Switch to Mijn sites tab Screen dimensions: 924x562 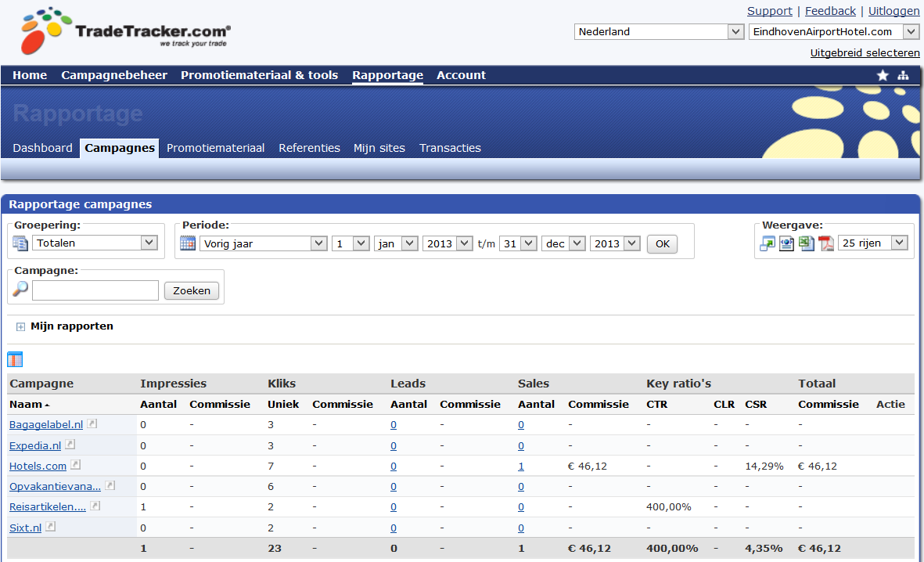(x=379, y=148)
